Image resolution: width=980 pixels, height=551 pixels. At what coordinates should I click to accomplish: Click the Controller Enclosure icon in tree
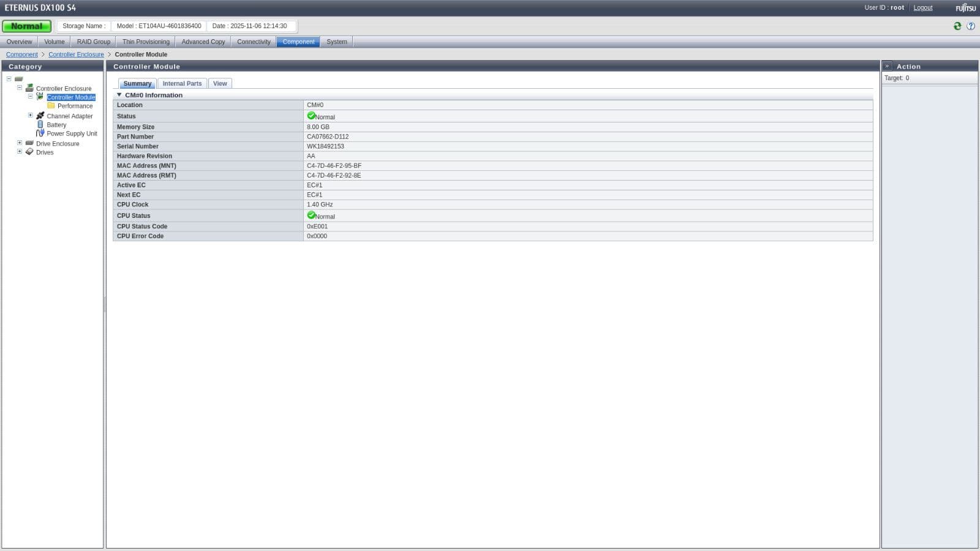29,88
